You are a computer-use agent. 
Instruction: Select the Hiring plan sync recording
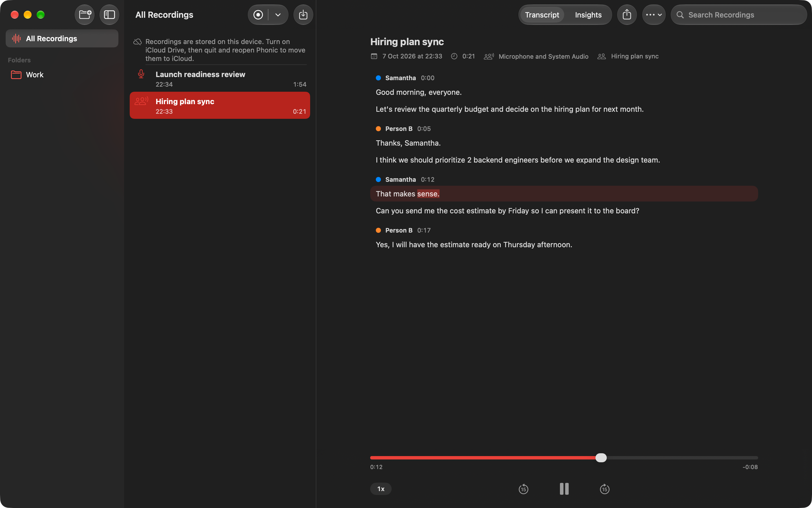tap(220, 106)
